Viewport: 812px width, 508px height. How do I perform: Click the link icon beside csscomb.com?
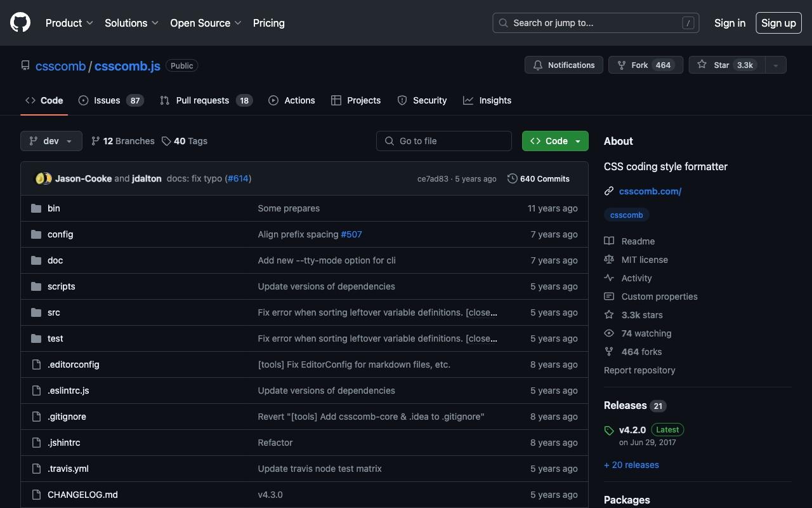pos(609,191)
